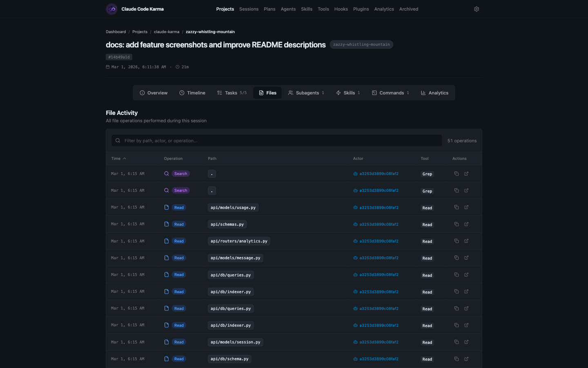The width and height of the screenshot is (588, 368).
Task: Click the Claude Code Karma logo
Action: (x=111, y=9)
